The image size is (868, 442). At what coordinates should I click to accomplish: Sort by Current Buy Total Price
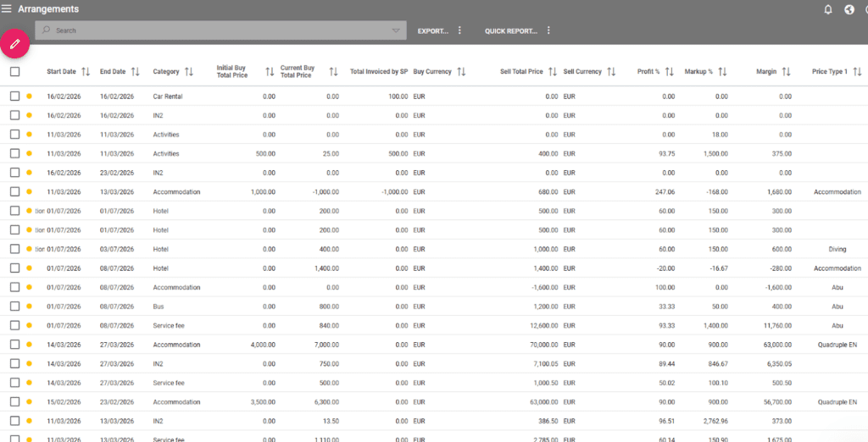point(333,71)
